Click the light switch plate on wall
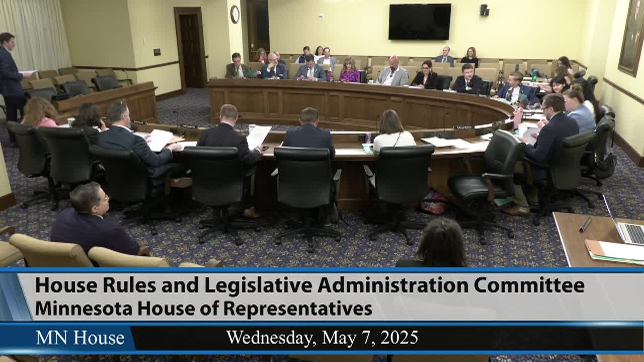644x362 pixels. [157, 52]
